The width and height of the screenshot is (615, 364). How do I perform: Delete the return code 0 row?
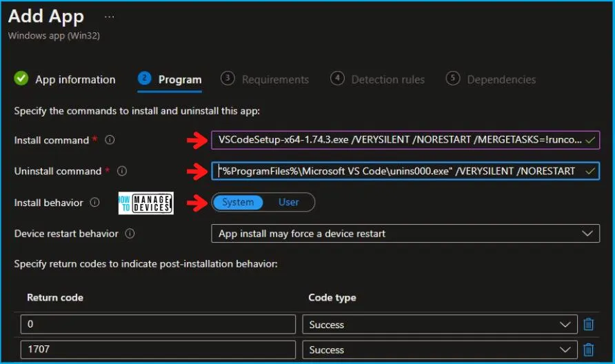588,325
